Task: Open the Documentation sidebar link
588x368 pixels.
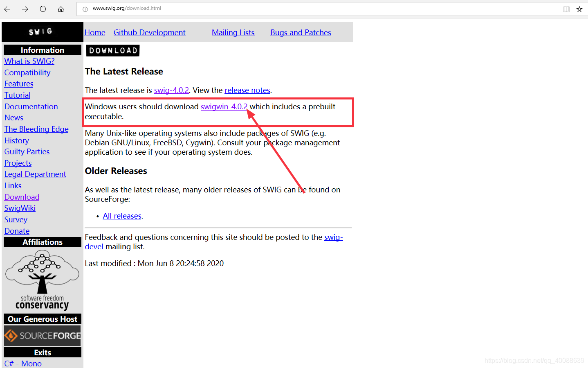Action: click(x=31, y=106)
